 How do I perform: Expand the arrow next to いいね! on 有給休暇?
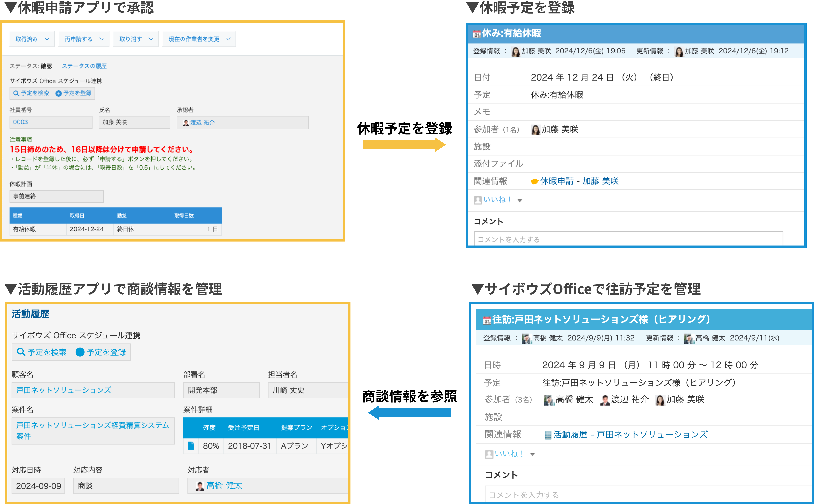[x=519, y=201]
